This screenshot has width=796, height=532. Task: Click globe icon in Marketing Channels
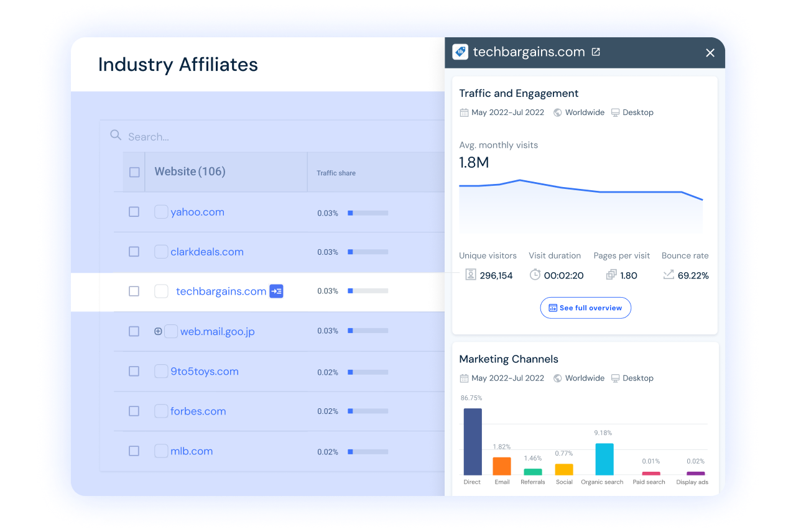pos(558,378)
